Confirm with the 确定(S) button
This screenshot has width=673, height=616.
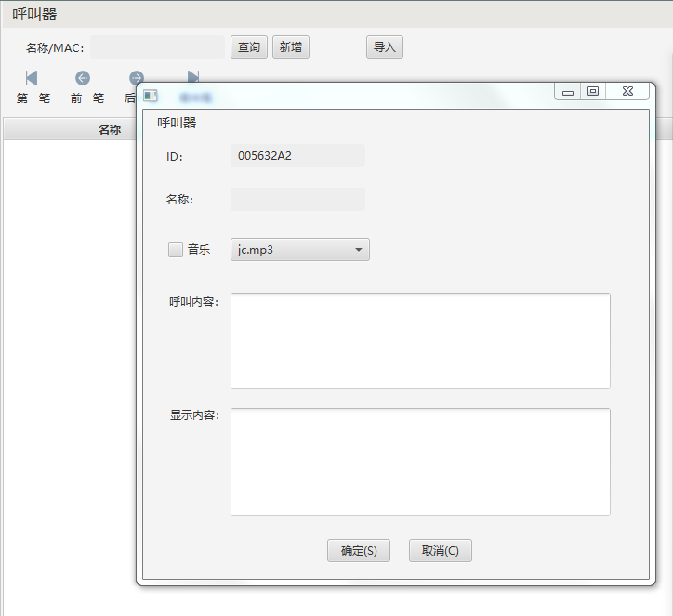[358, 550]
